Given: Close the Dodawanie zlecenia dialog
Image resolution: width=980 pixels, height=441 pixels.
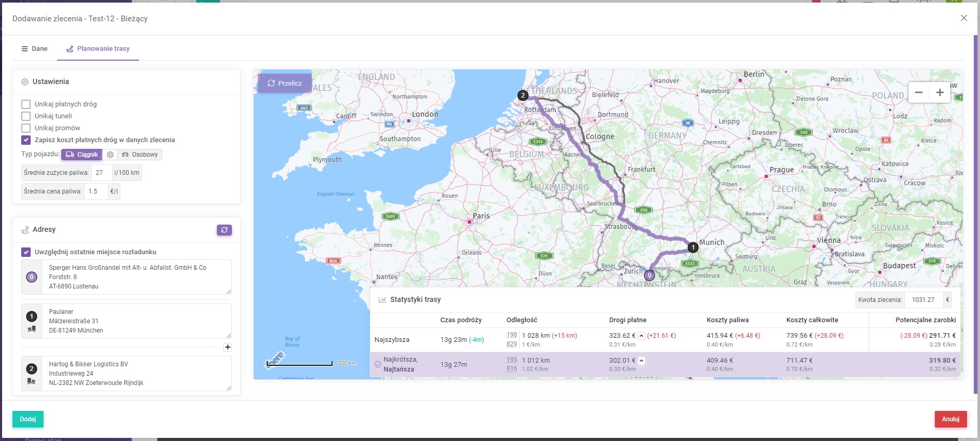Looking at the screenshot, I should coord(964,18).
